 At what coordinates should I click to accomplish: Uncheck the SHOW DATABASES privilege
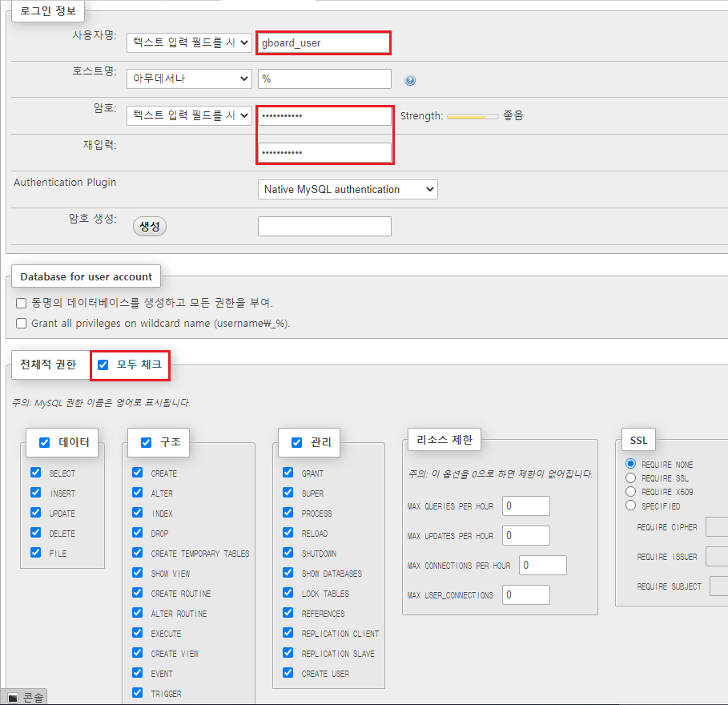pos(288,572)
